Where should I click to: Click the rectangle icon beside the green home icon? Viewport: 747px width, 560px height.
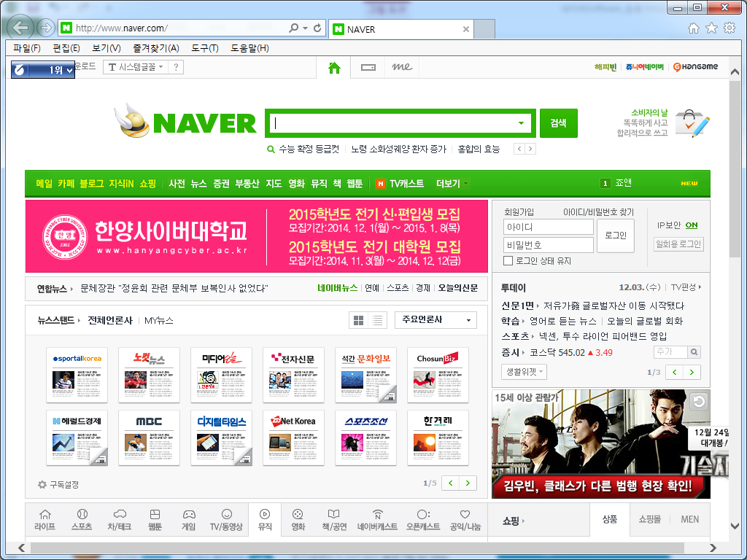coord(368,68)
